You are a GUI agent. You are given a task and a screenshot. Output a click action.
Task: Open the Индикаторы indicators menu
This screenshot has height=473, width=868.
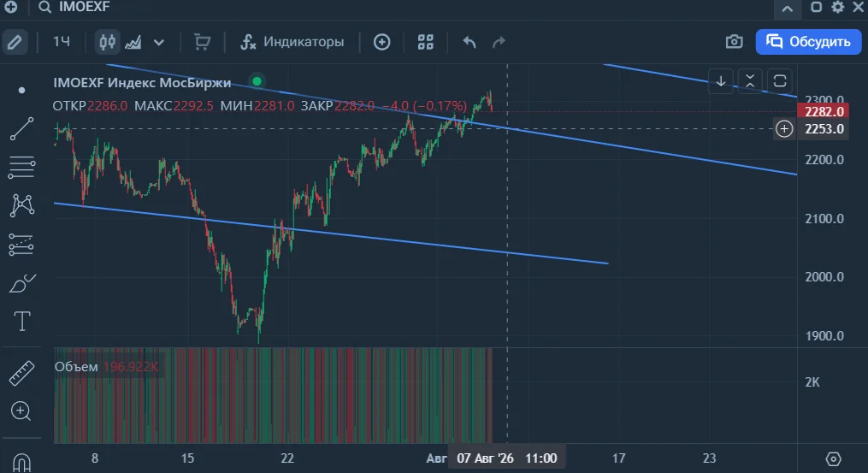(x=292, y=42)
